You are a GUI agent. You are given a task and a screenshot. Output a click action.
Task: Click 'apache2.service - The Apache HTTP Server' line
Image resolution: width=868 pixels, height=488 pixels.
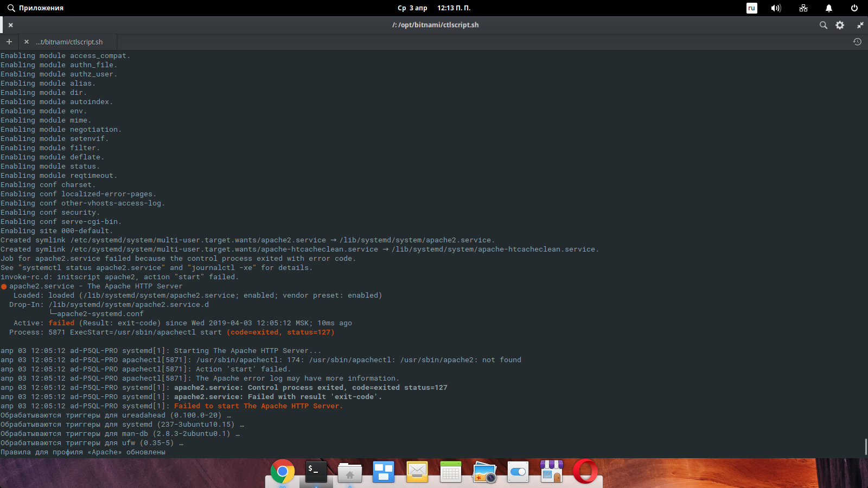95,286
